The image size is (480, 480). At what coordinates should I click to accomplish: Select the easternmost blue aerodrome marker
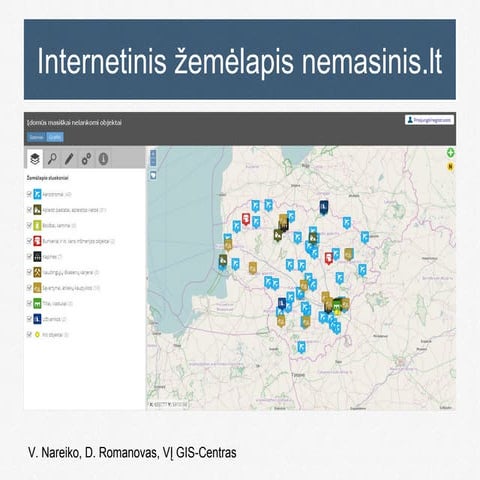tap(365, 237)
